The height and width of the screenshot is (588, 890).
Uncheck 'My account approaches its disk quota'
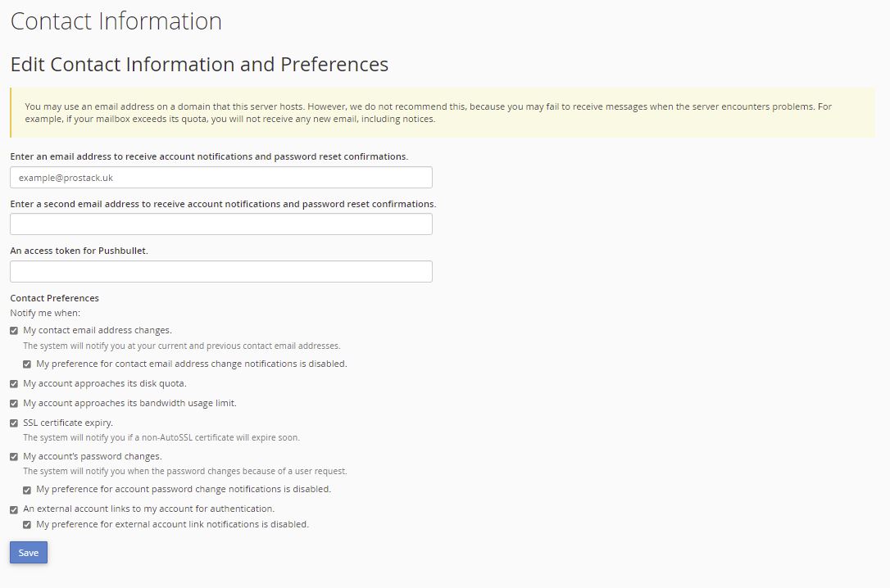tap(14, 384)
